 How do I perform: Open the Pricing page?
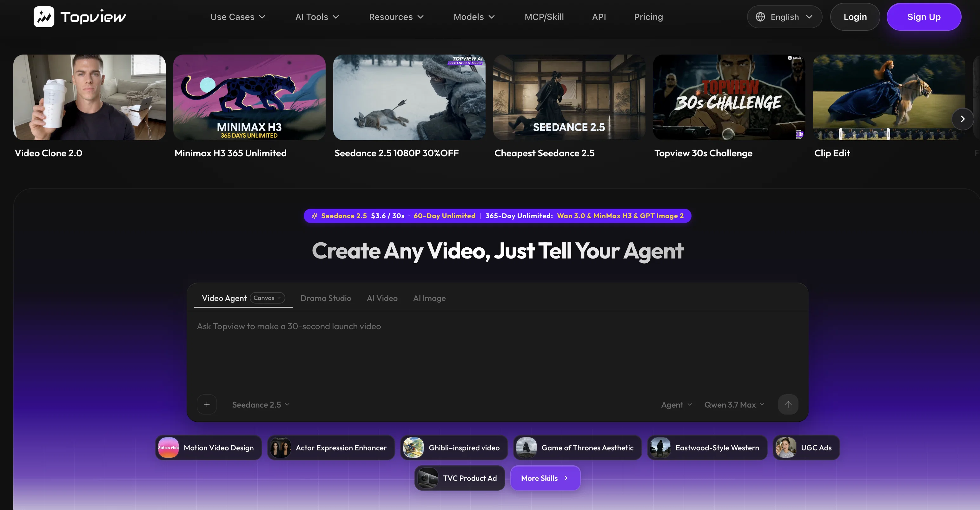[648, 17]
